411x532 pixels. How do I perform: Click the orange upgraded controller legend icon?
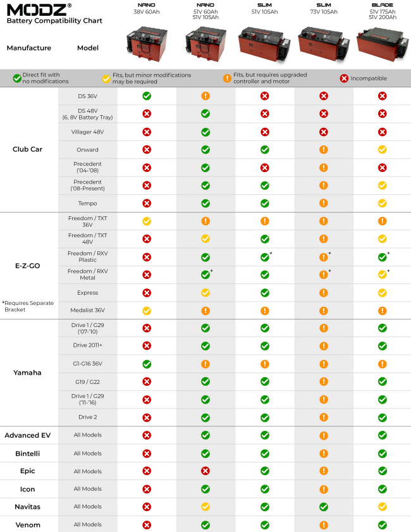coord(227,78)
